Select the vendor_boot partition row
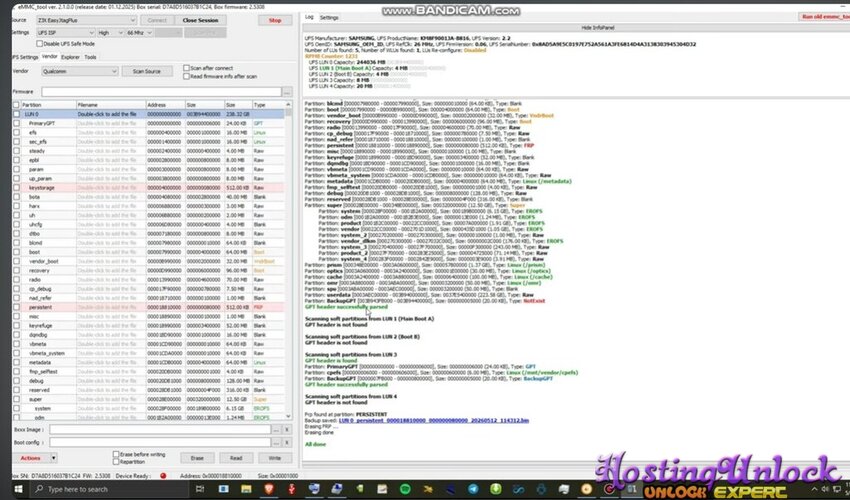850x500 pixels. coord(148,261)
